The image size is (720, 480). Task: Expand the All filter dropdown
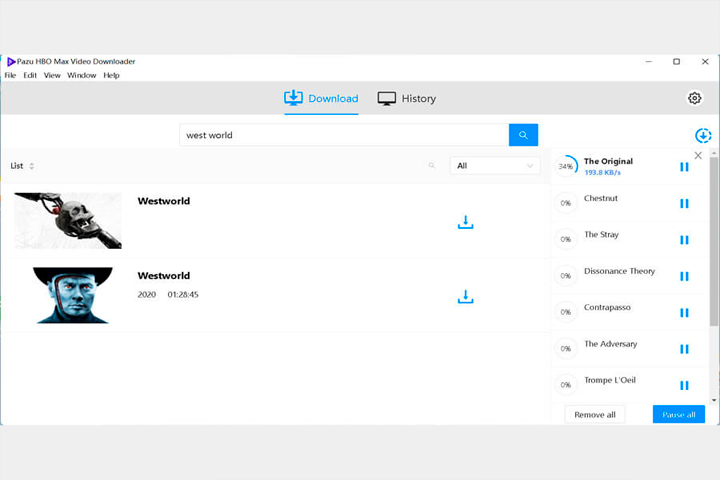click(495, 166)
